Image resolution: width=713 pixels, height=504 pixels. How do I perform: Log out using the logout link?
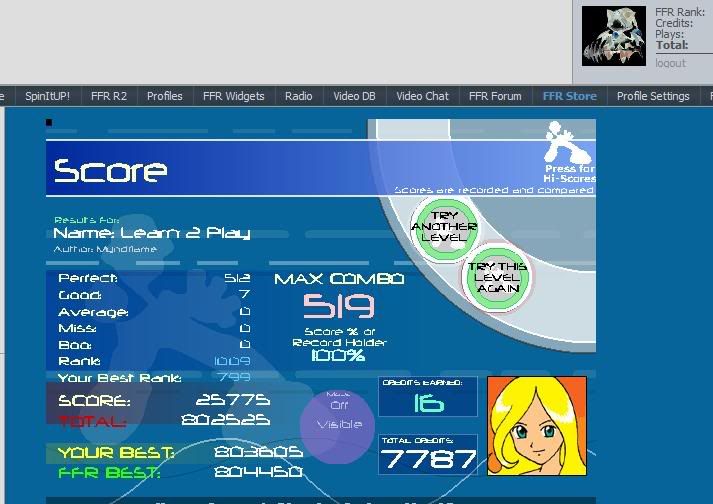670,63
